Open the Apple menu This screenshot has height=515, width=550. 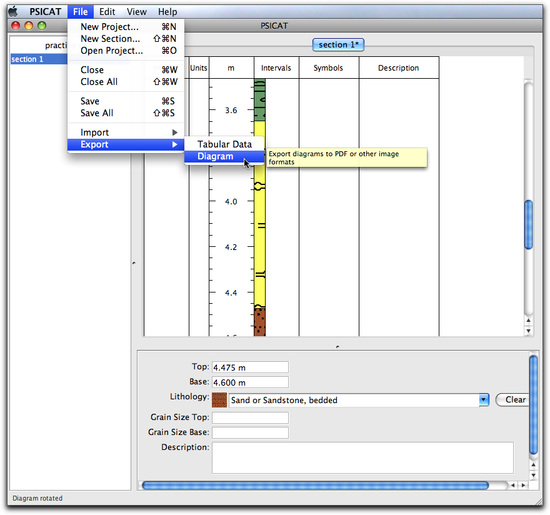tap(13, 12)
